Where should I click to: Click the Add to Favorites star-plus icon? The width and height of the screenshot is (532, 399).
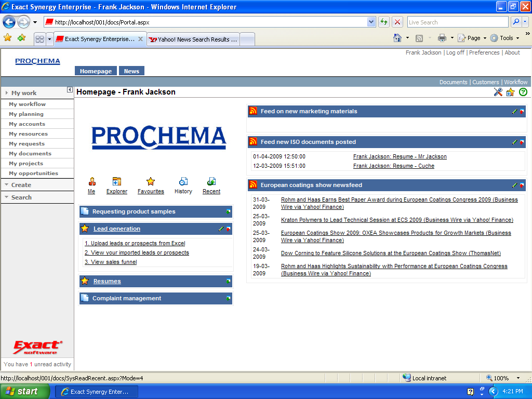pos(21,37)
